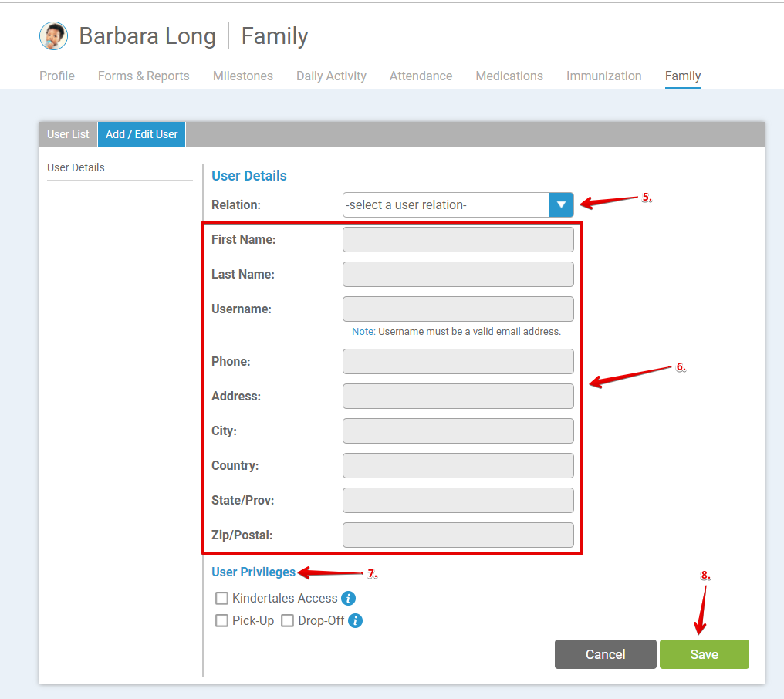The width and height of the screenshot is (784, 699).
Task: Open the Relation dropdown arrow
Action: tap(561, 204)
